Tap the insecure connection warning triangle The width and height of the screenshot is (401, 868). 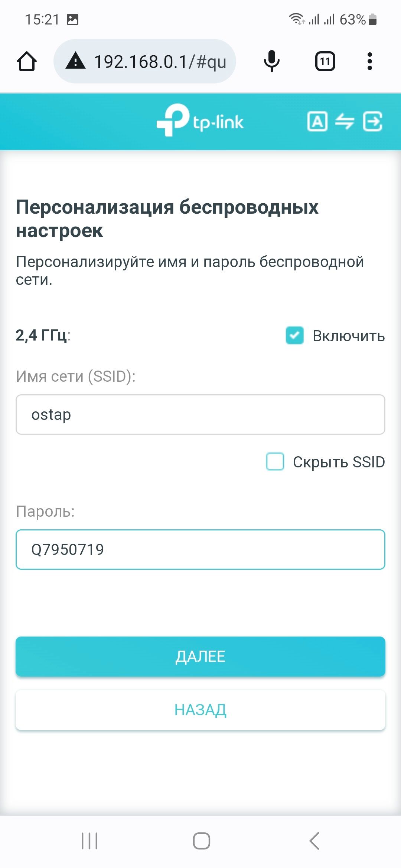tap(76, 61)
